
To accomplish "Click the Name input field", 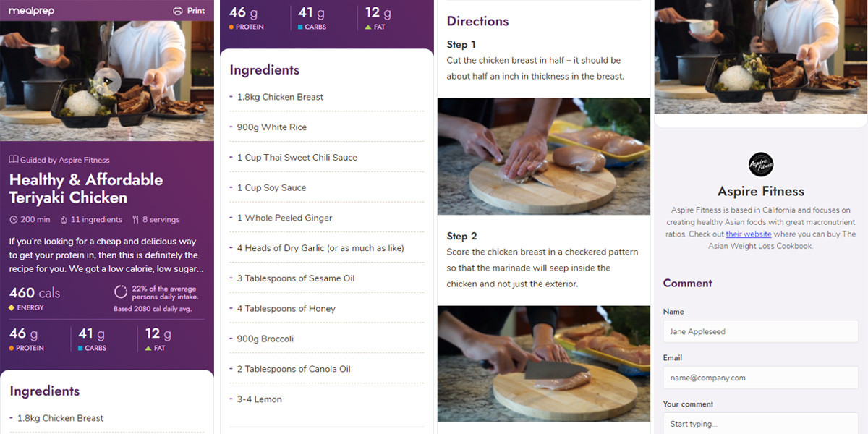I will pos(761,331).
